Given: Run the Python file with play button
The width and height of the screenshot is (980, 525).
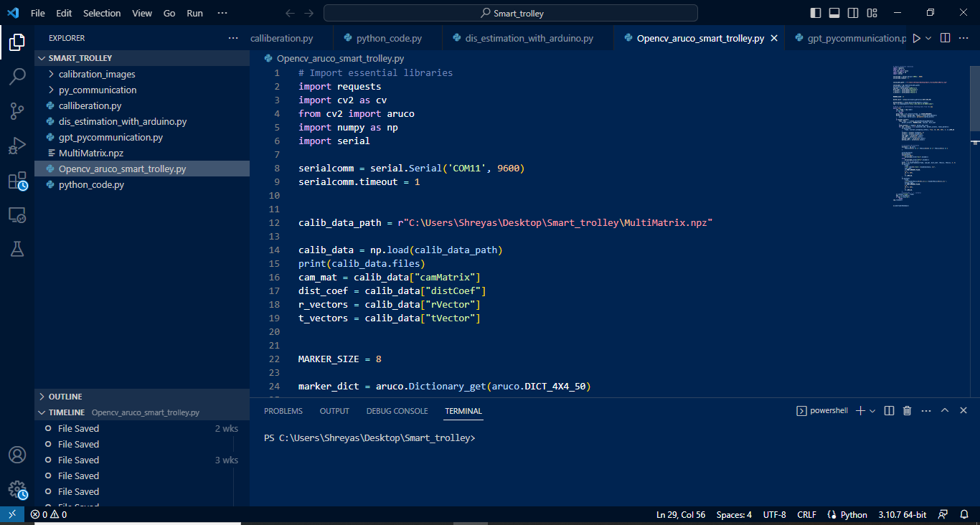Looking at the screenshot, I should (916, 38).
